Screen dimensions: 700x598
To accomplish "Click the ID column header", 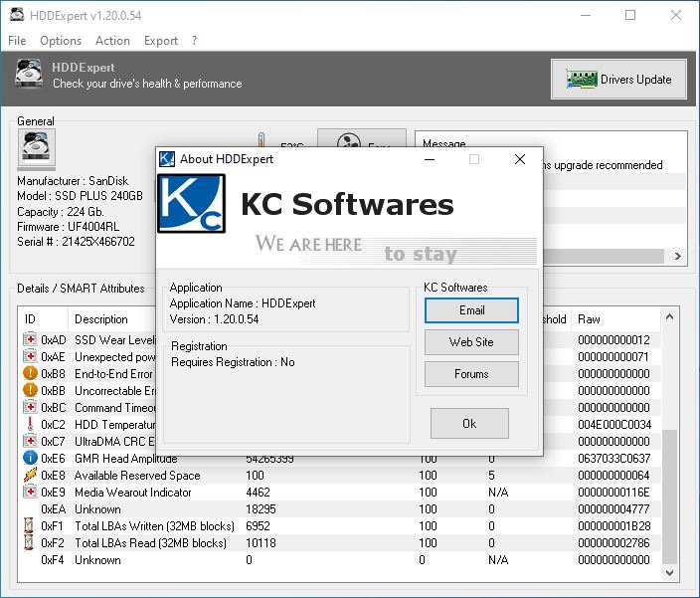I will tap(43, 319).
